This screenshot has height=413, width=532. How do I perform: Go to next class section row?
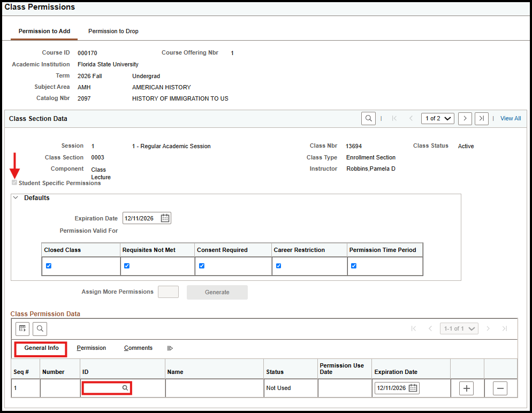point(465,119)
